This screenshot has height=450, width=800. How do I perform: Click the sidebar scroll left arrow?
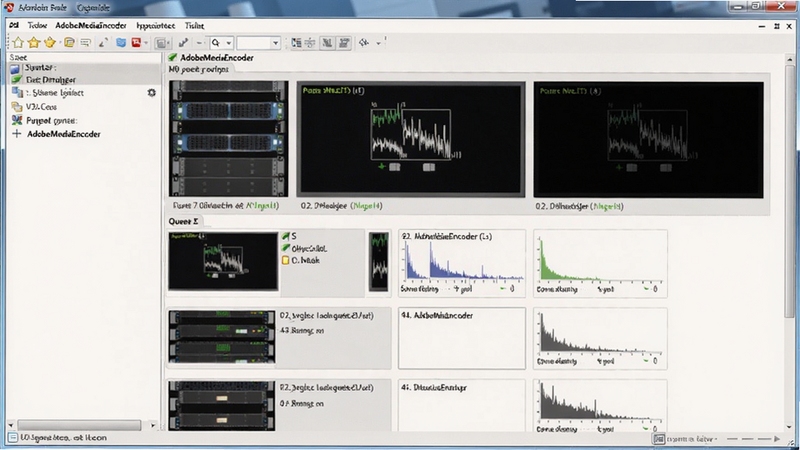[x=11, y=425]
